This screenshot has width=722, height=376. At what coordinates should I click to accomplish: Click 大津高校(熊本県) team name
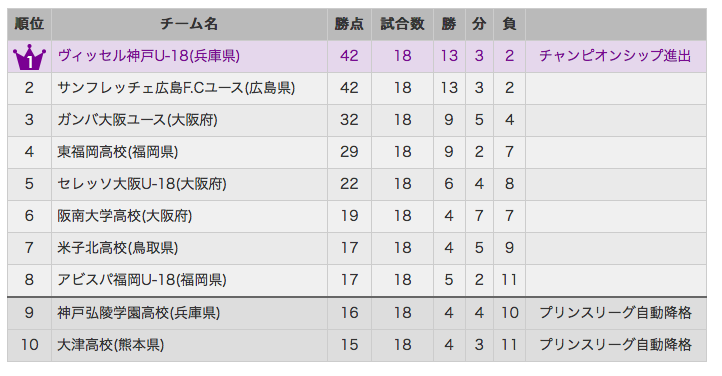[111, 345]
